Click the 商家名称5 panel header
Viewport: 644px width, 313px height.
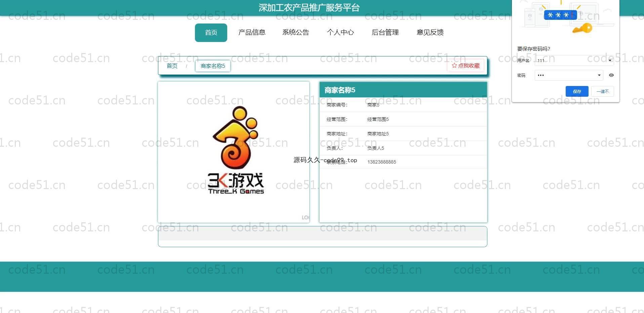pyautogui.click(x=403, y=90)
